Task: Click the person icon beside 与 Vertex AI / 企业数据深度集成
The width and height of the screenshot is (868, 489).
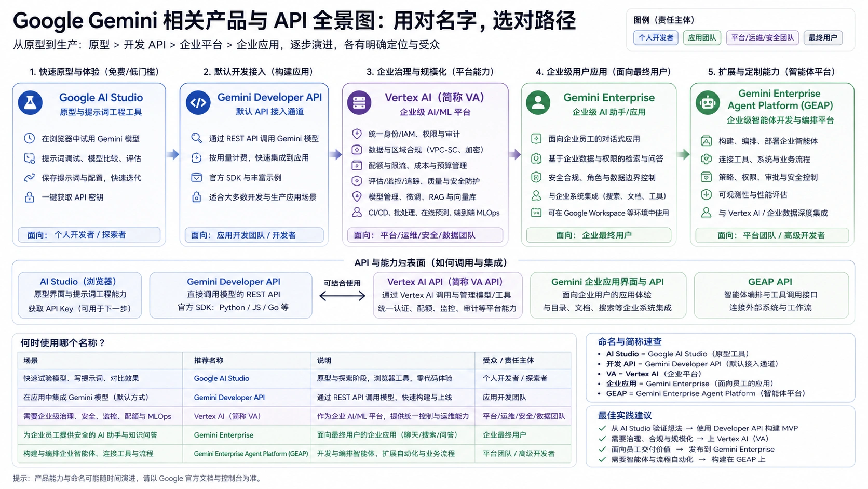Action: [x=706, y=213]
